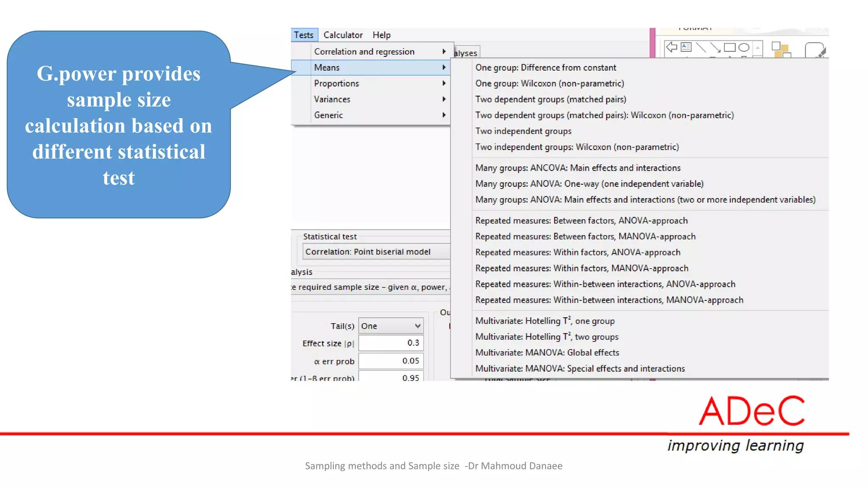Viewport: 868px width, 488px height.
Task: Select the rectangle shape icon
Action: [x=729, y=47]
